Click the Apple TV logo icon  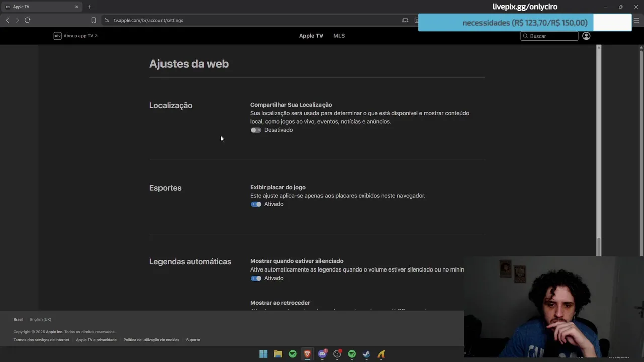tap(57, 36)
